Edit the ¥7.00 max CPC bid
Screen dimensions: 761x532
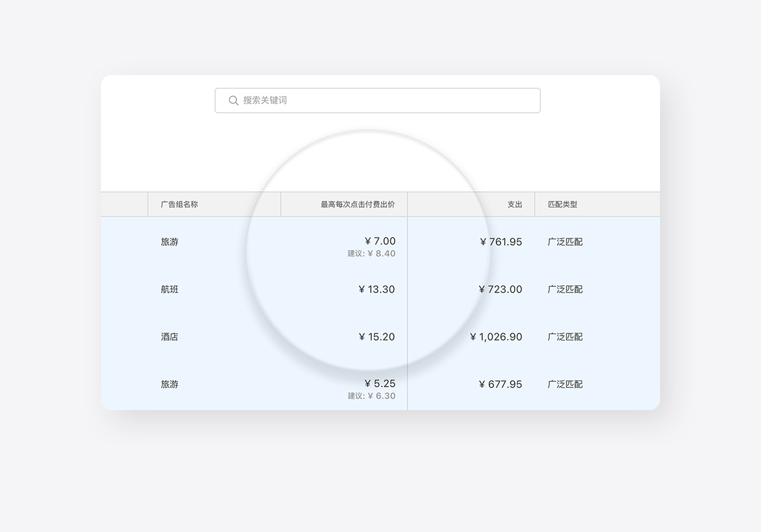pos(380,241)
